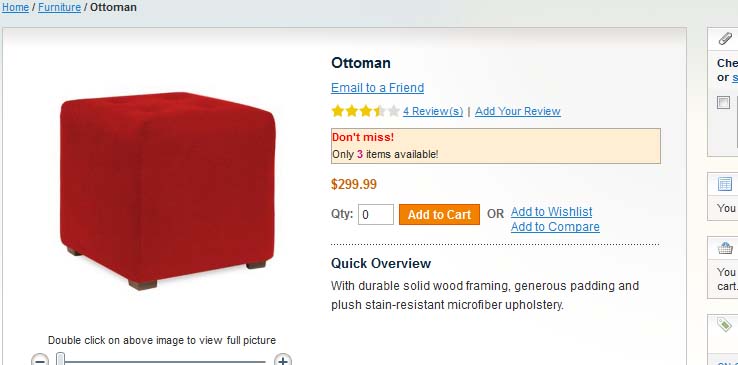Screen dimensions: 738x365
Task: Click the zoom out minus icon
Action: click(x=40, y=360)
